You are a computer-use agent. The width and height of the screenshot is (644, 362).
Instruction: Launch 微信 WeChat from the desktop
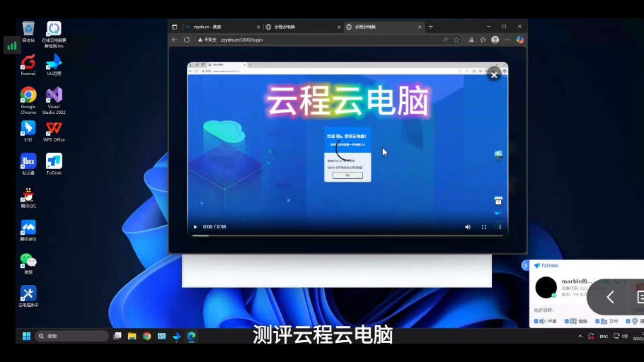[28, 264]
